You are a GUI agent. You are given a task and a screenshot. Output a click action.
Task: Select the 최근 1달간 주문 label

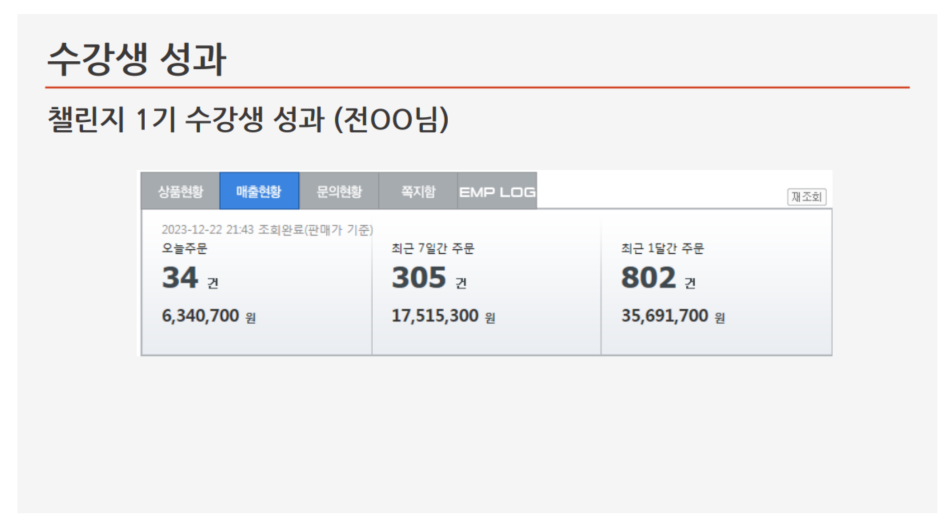pos(662,248)
